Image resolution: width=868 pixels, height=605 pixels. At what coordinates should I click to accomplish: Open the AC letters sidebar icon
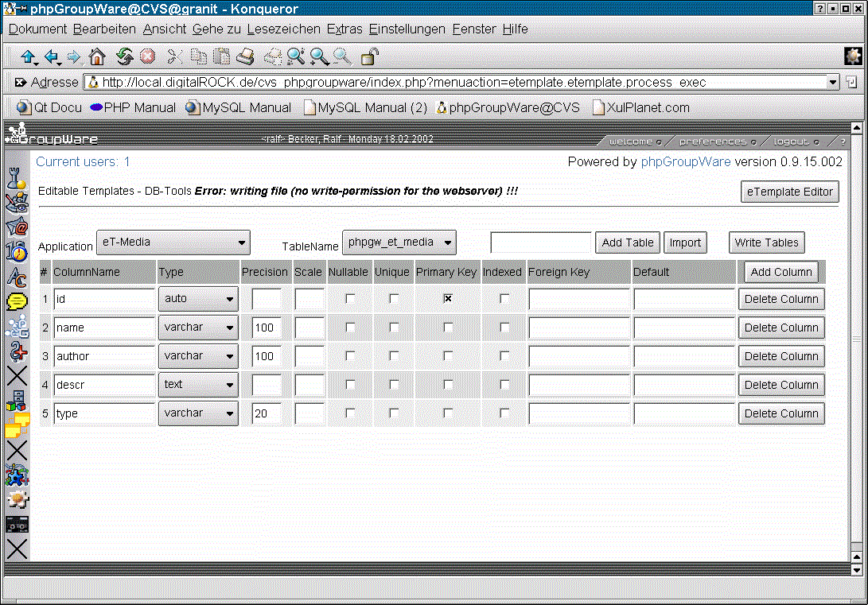click(x=17, y=277)
